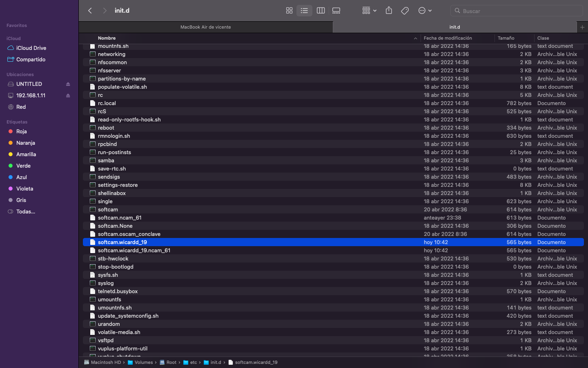Viewport: 588px width, 368px height.
Task: Select the init.d tab
Action: pyautogui.click(x=454, y=27)
